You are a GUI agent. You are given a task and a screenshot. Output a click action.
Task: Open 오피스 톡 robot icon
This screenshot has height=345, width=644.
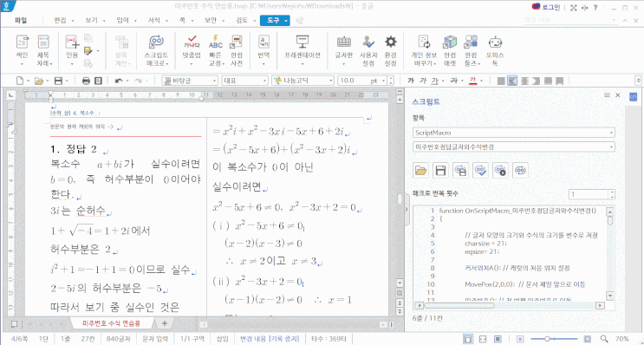pos(495,50)
